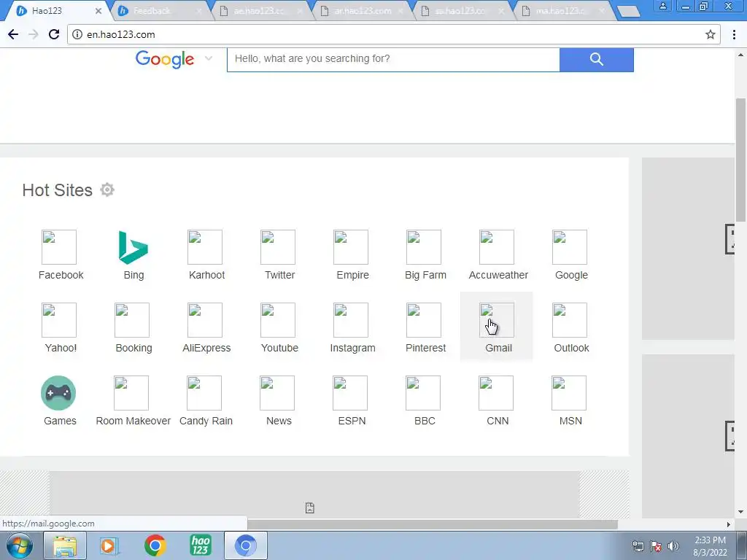Open the Accuweather site icon
Viewport: 747px width, 560px height.
click(x=496, y=247)
